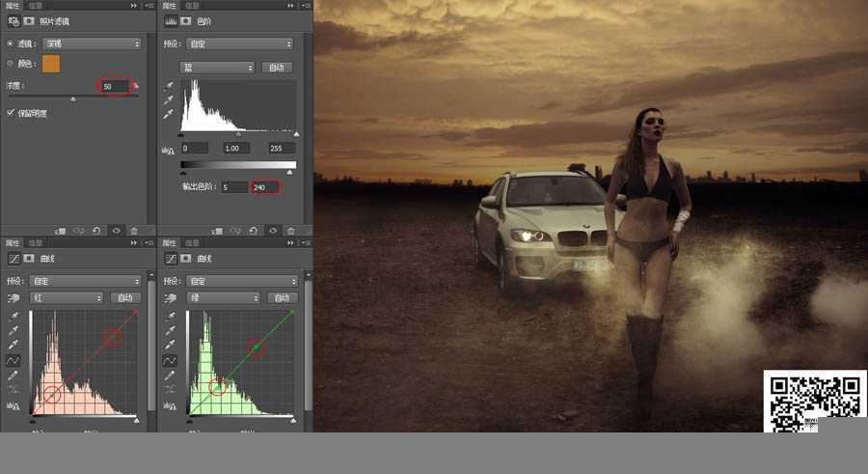Screen dimensions: 868x474
Task: Switch to 信息 tab in green Curves panel
Action: tap(192, 243)
